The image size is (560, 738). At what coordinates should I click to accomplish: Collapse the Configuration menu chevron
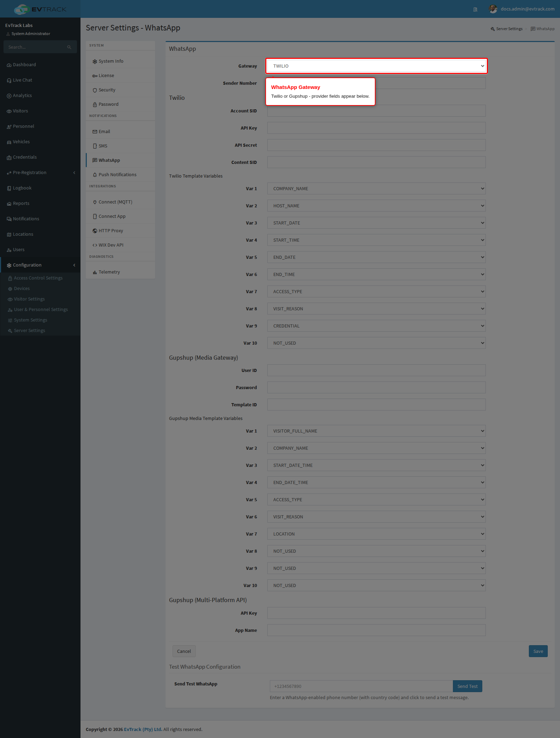tap(74, 265)
